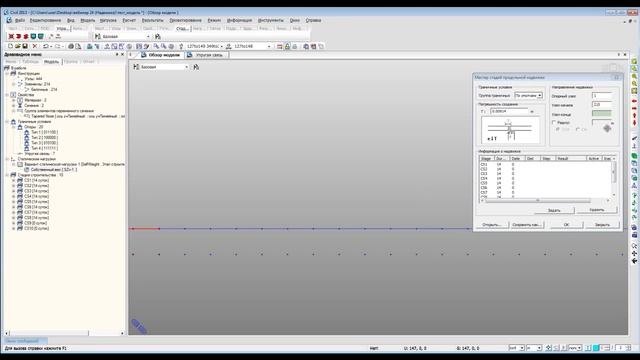Open the model view Базовая stage dropdown
This screenshot has width=640, height=360.
(186, 67)
